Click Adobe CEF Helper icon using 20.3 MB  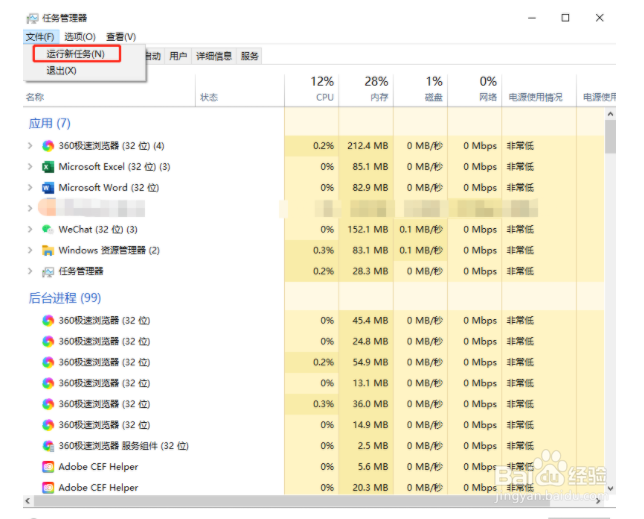[48, 488]
